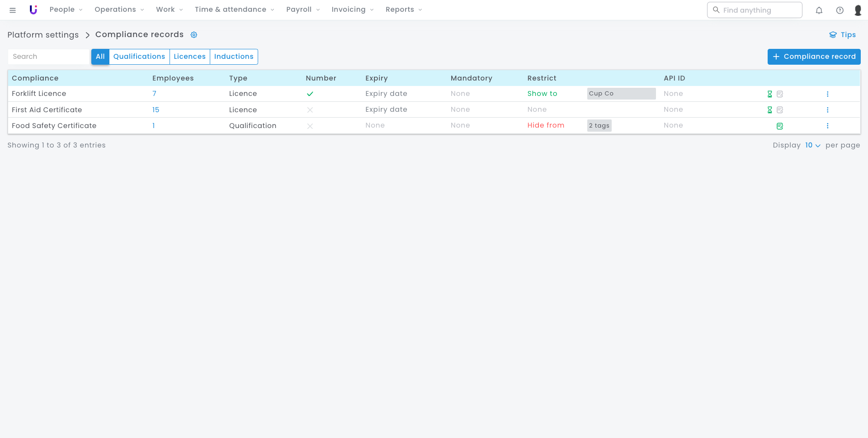Open three-dot menu for First Aid Certificate
Viewport: 868px width, 438px height.
click(x=827, y=110)
